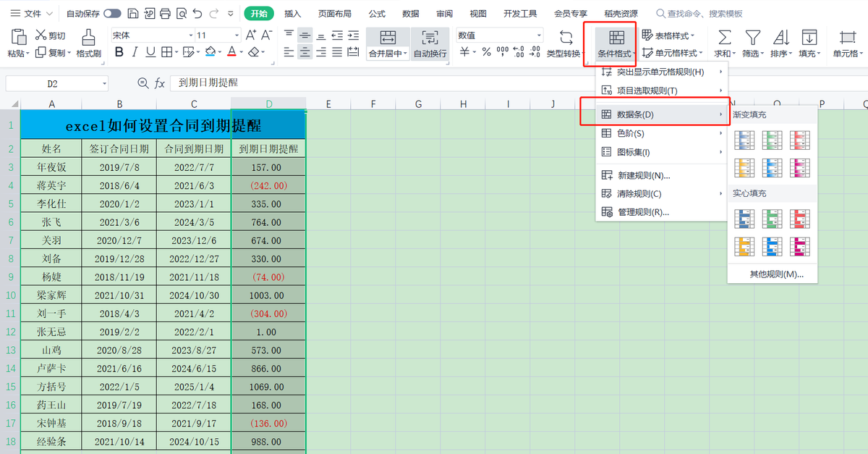Toggle the 自动保存 switch

112,14
